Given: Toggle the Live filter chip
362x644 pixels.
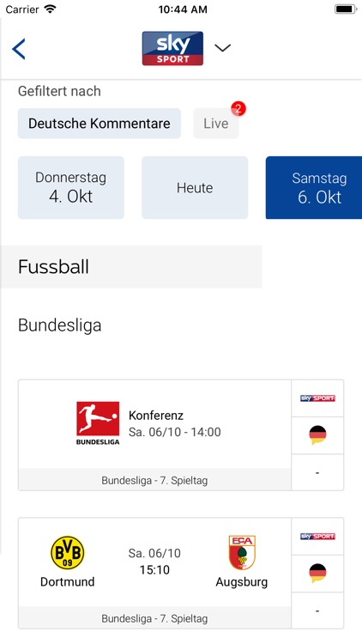Looking at the screenshot, I should click(x=216, y=123).
